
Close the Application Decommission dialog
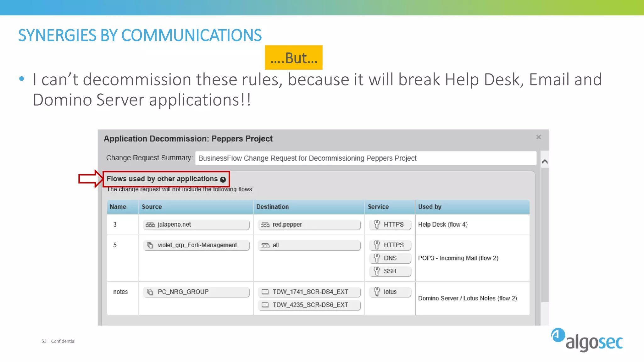pos(538,137)
